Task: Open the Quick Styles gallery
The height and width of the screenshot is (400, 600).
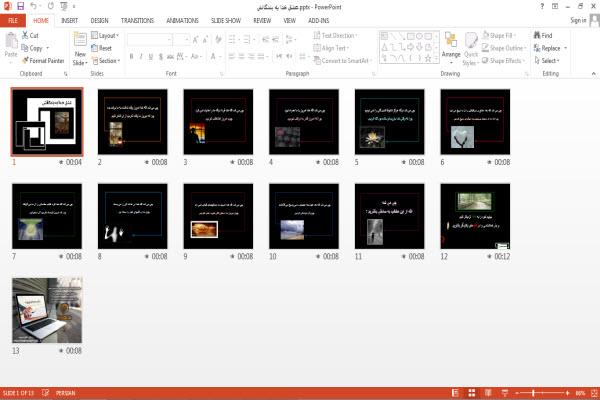Action: pos(471,49)
